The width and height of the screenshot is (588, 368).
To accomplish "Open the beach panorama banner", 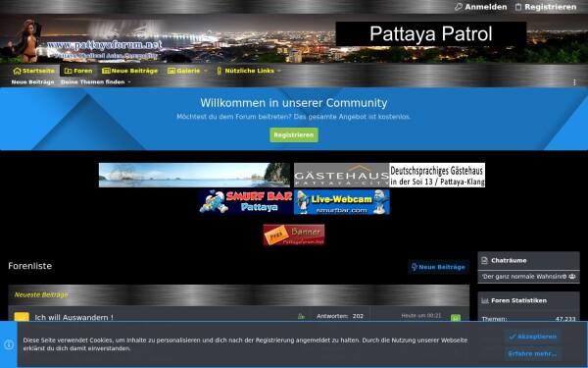I will 194,175.
